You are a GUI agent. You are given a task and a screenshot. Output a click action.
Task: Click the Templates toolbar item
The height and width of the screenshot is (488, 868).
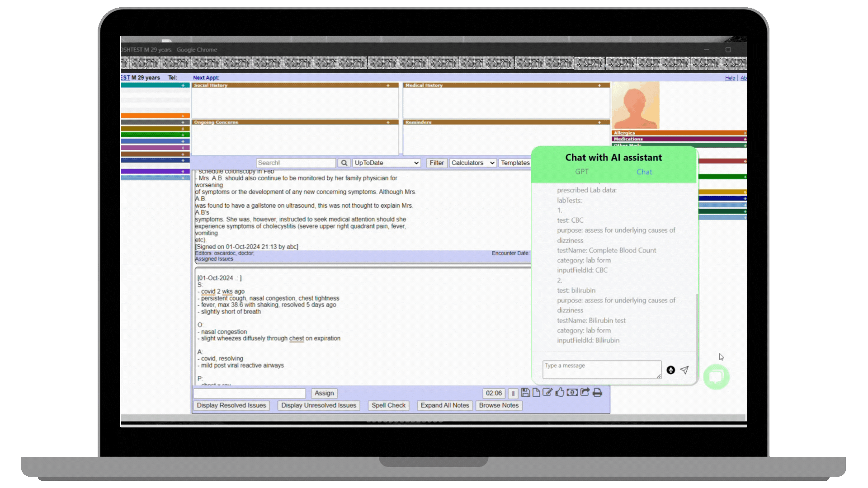click(516, 162)
